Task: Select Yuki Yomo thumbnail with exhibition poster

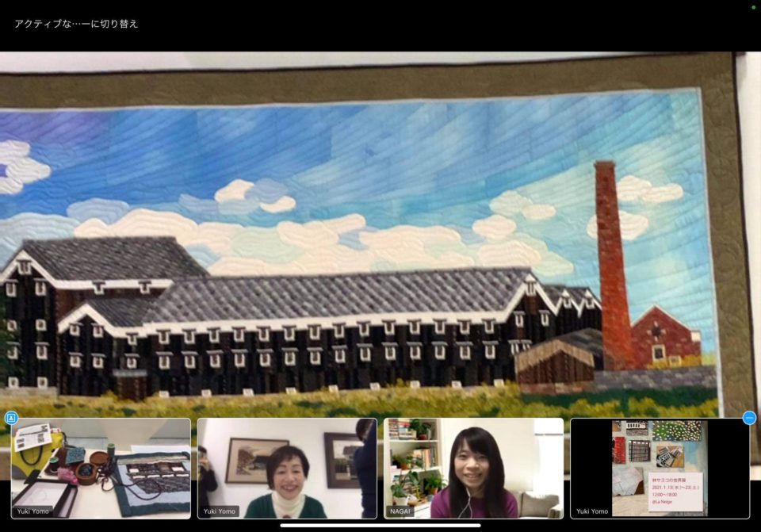Action: click(660, 469)
